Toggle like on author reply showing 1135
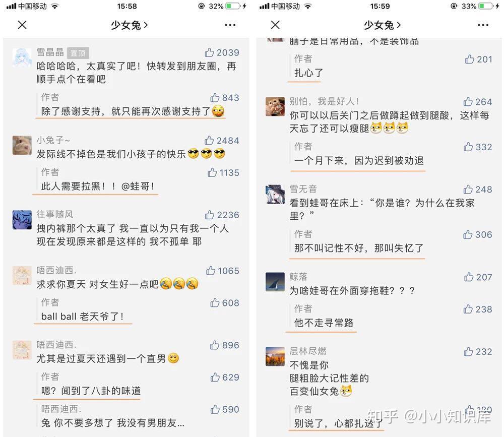The width and height of the screenshot is (504, 437). (212, 172)
